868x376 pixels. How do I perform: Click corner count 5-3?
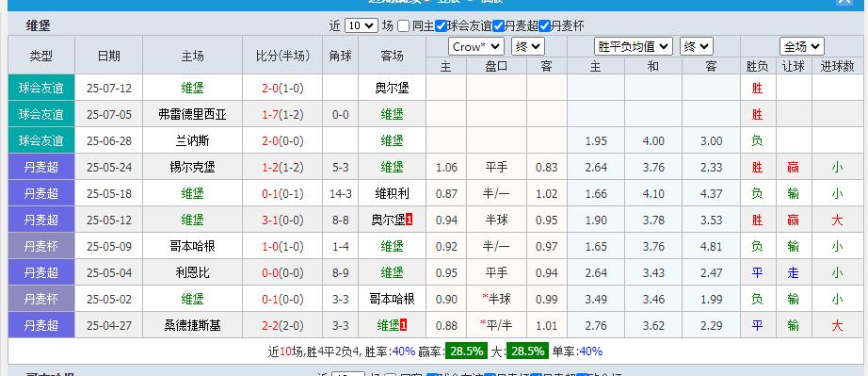tap(341, 167)
